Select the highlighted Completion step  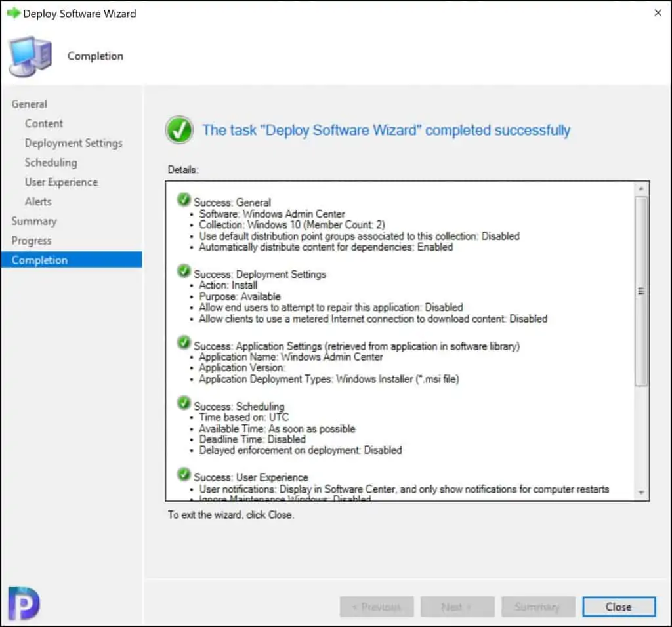tap(71, 260)
